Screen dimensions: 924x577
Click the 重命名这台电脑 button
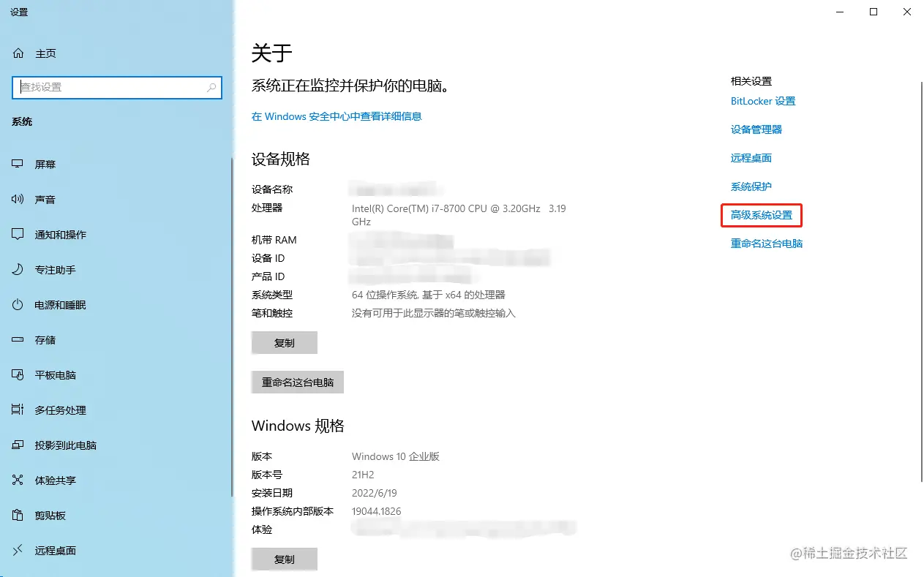pos(298,382)
